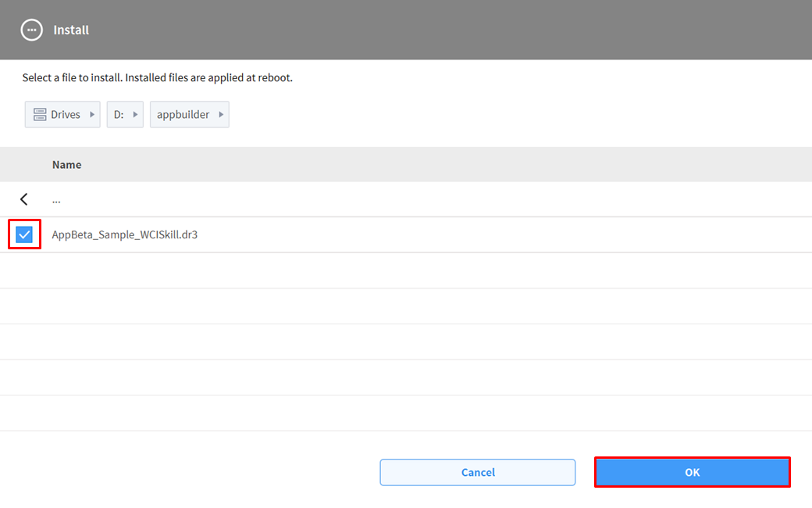
Task: Expand the arrow right of Drives breadcrumb
Action: [92, 115]
